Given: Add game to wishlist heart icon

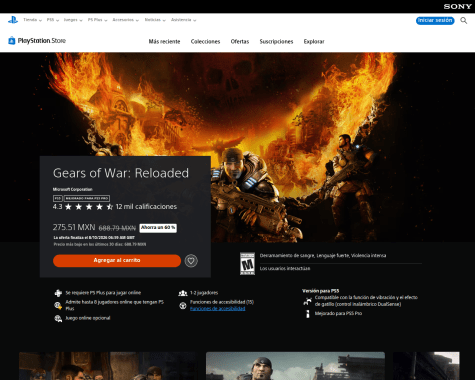Looking at the screenshot, I should click(x=191, y=261).
